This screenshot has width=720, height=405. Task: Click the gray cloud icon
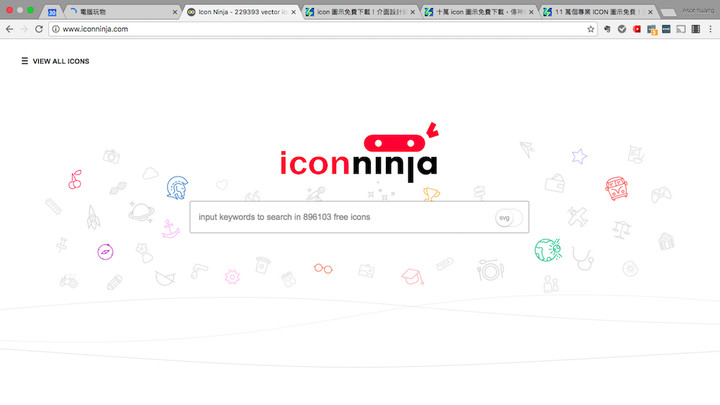click(x=150, y=173)
